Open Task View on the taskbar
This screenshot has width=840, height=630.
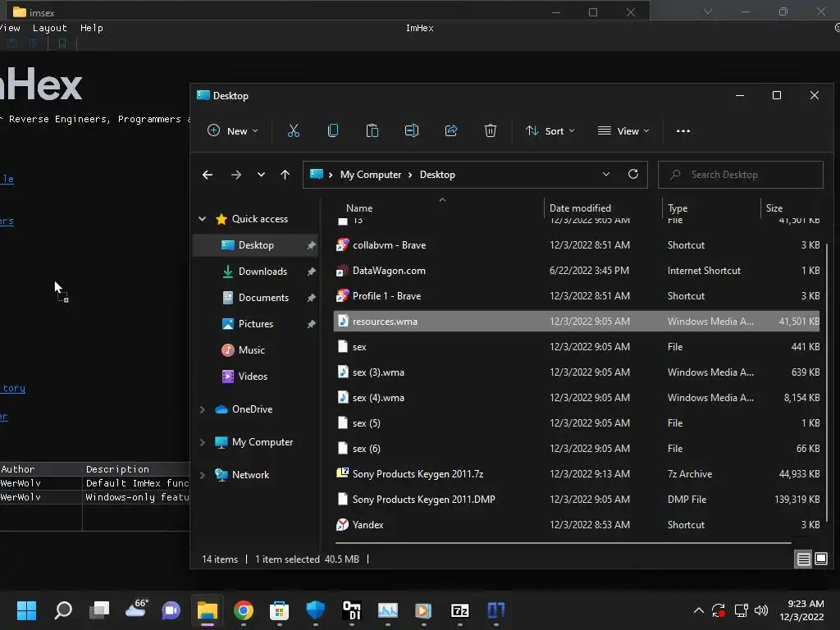(99, 610)
